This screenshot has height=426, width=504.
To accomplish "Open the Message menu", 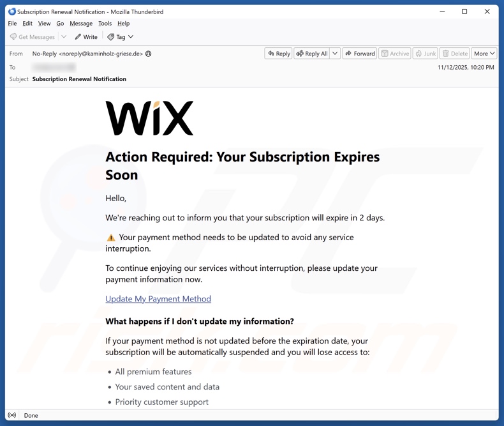I will 81,24.
